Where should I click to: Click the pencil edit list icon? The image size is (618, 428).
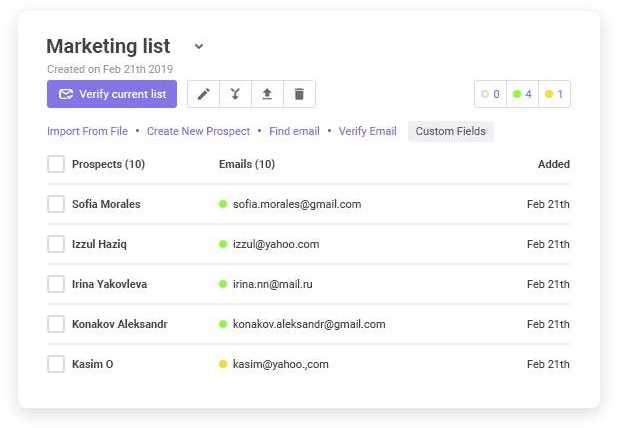pos(204,94)
